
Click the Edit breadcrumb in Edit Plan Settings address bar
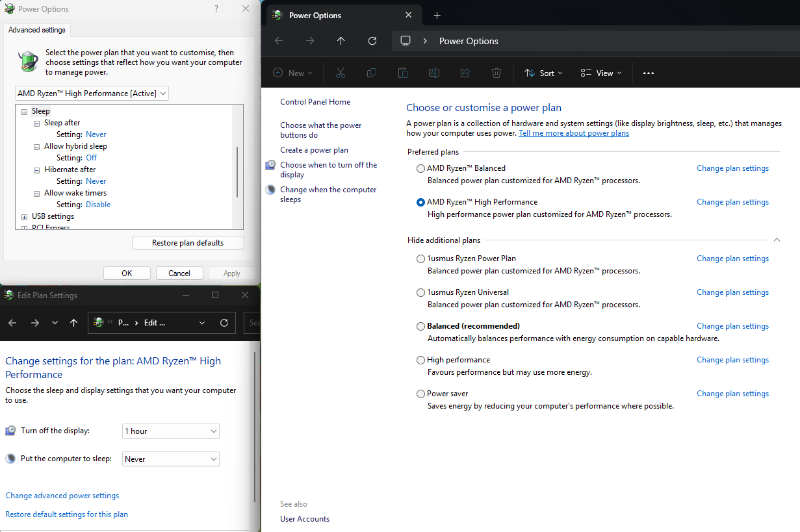point(155,323)
